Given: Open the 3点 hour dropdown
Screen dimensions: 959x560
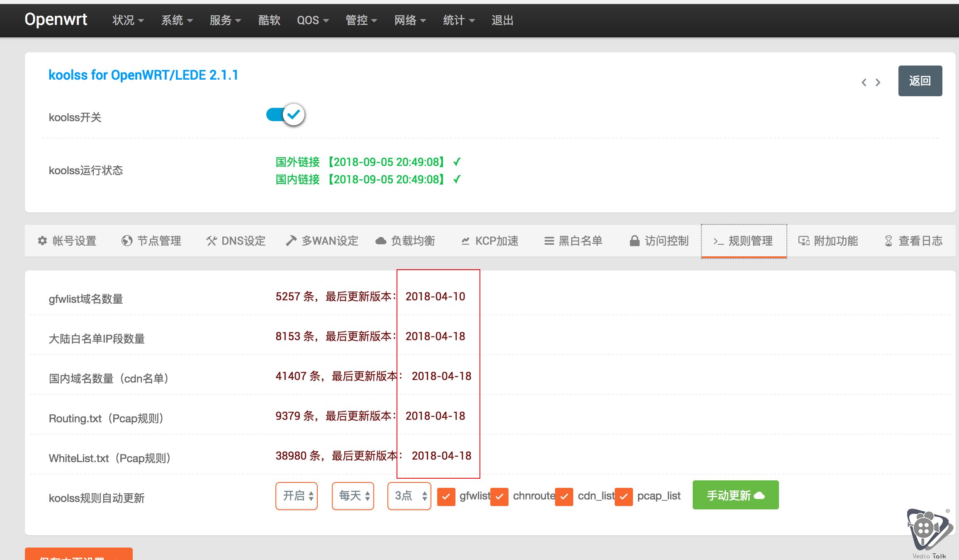Looking at the screenshot, I should tap(409, 496).
